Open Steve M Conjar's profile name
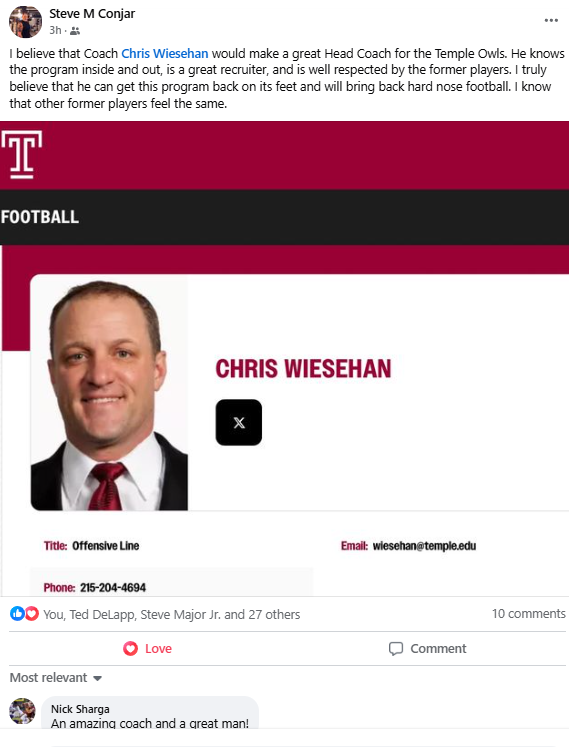Image resolution: width=569 pixels, height=747 pixels. (92, 14)
